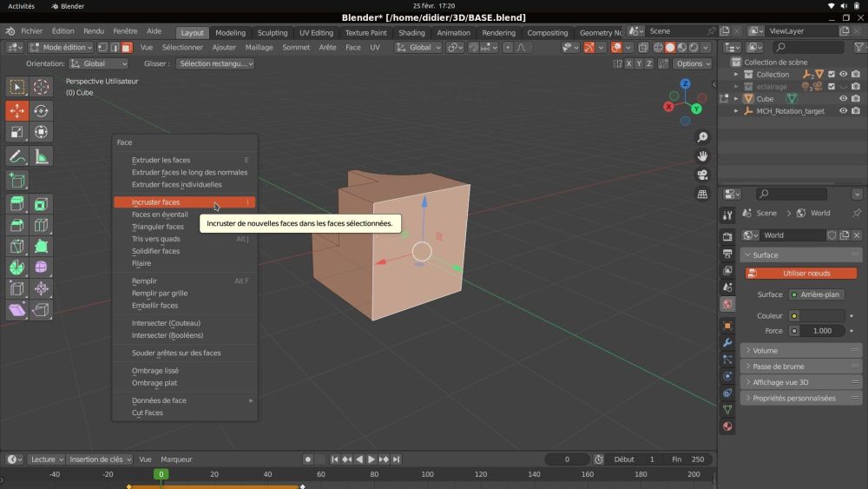
Task: Expand the Passe de brume panel
Action: tap(800, 367)
